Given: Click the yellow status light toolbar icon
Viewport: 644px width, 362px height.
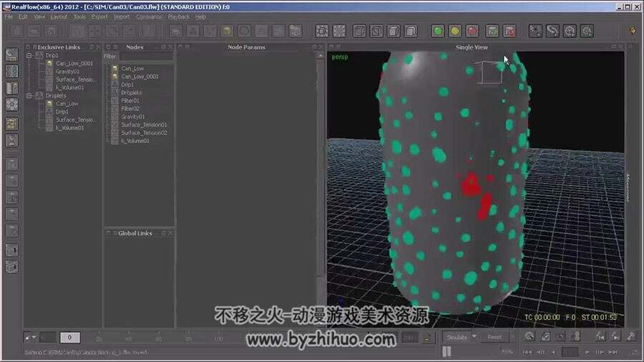Looking at the screenshot, I should [455, 31].
